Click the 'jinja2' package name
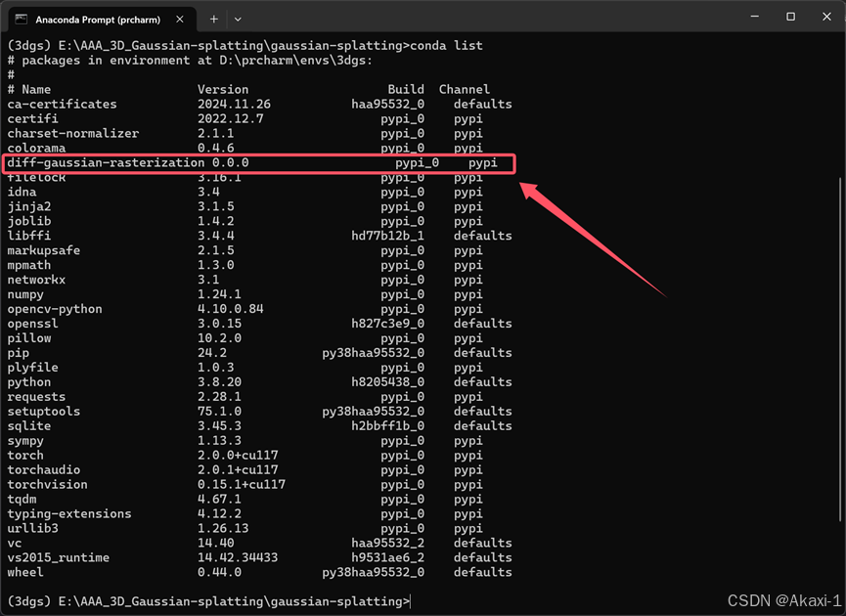The width and height of the screenshot is (846, 616). click(x=29, y=206)
